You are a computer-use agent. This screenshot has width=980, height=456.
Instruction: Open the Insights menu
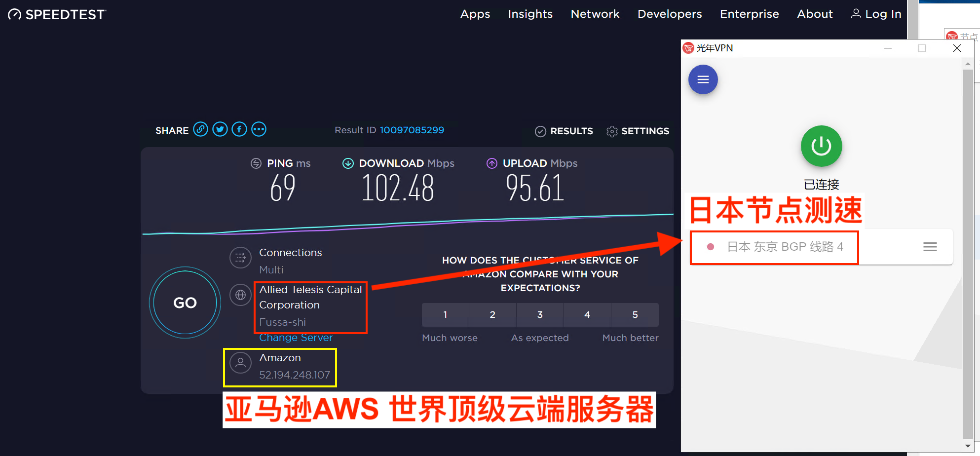point(530,14)
